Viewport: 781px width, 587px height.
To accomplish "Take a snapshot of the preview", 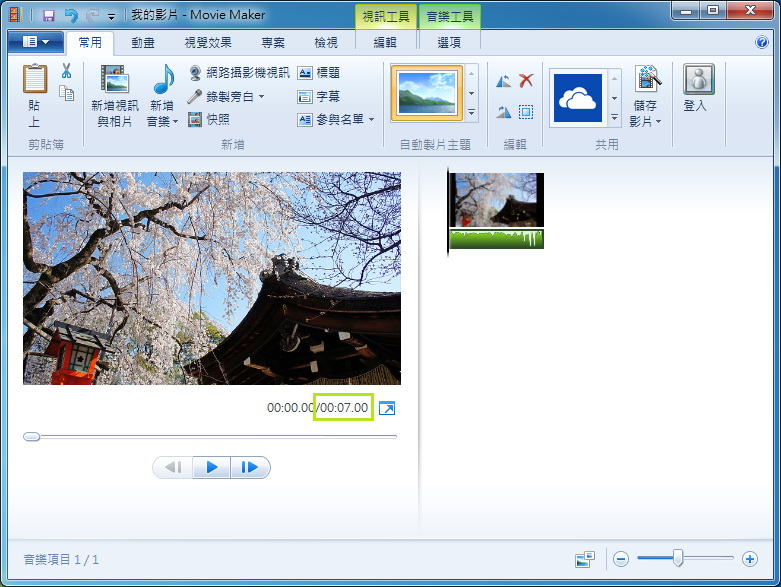I will pyautogui.click(x=209, y=119).
